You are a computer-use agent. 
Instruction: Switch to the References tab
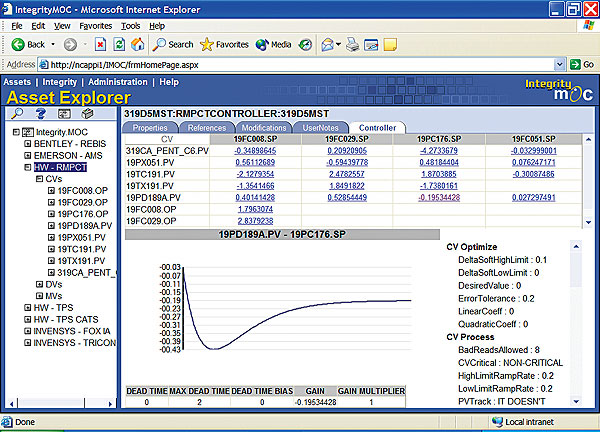(207, 128)
